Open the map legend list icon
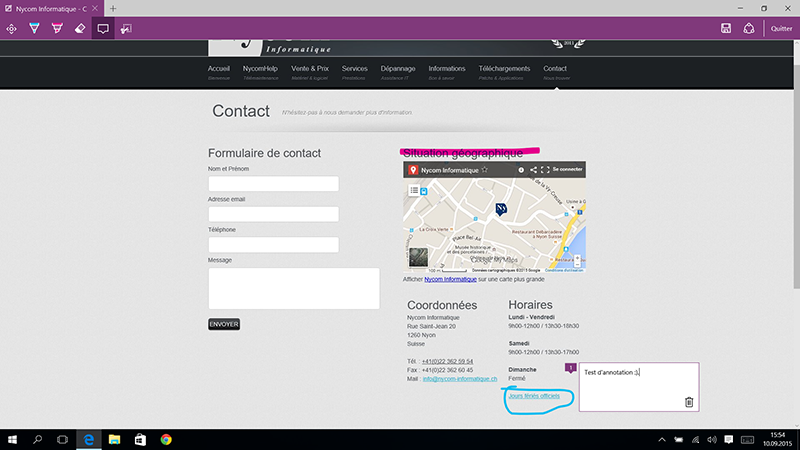 (414, 190)
